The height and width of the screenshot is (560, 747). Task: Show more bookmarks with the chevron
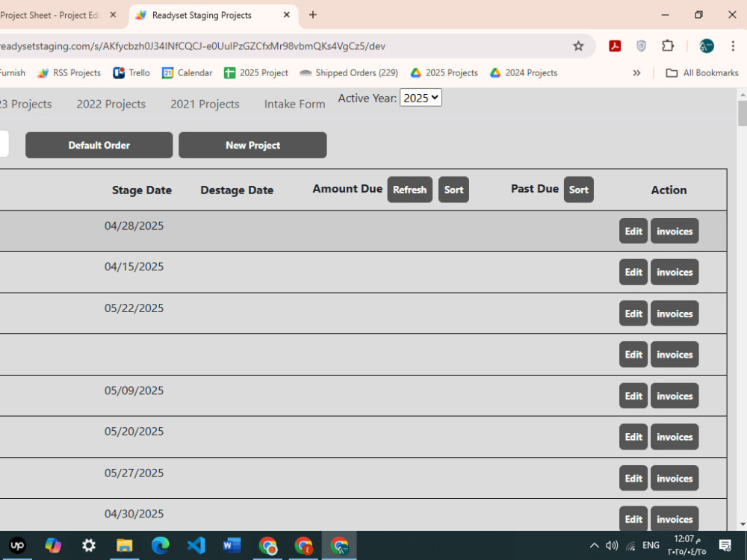click(636, 73)
